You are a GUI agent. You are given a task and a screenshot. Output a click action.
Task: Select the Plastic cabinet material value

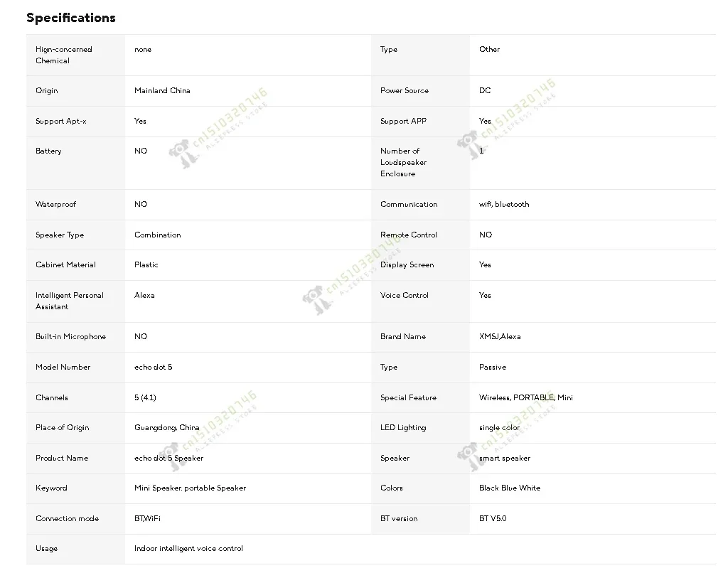coord(146,264)
